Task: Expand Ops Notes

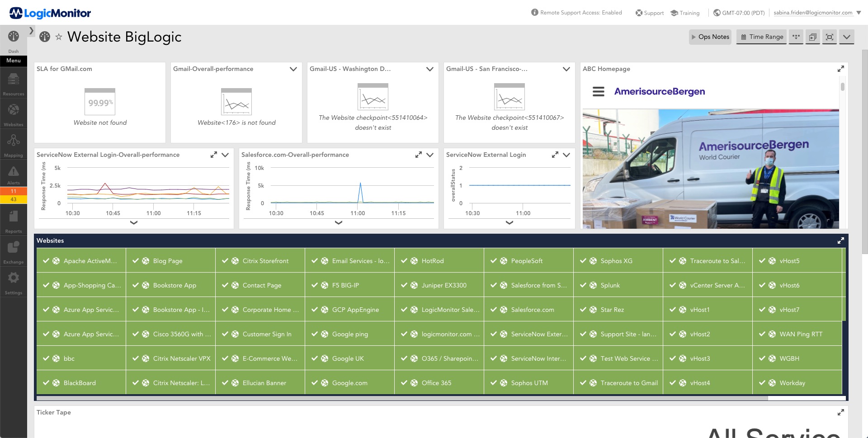Action: 710,37
